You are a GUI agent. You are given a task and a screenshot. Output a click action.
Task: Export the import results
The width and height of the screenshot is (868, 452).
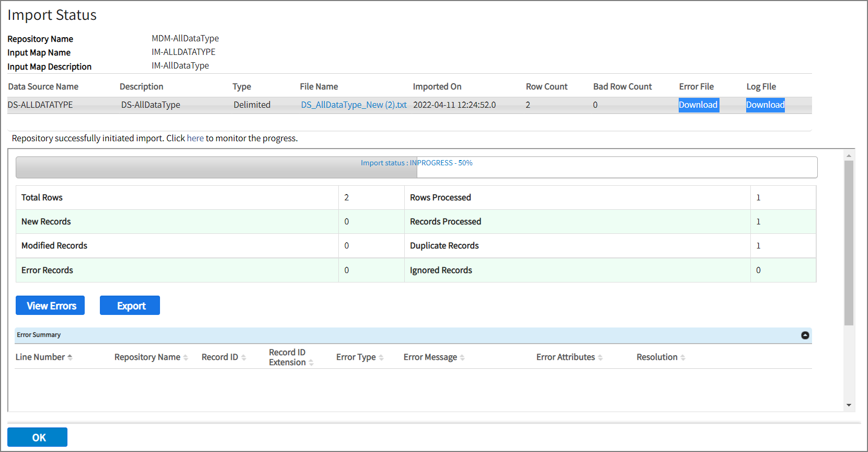pyautogui.click(x=130, y=306)
